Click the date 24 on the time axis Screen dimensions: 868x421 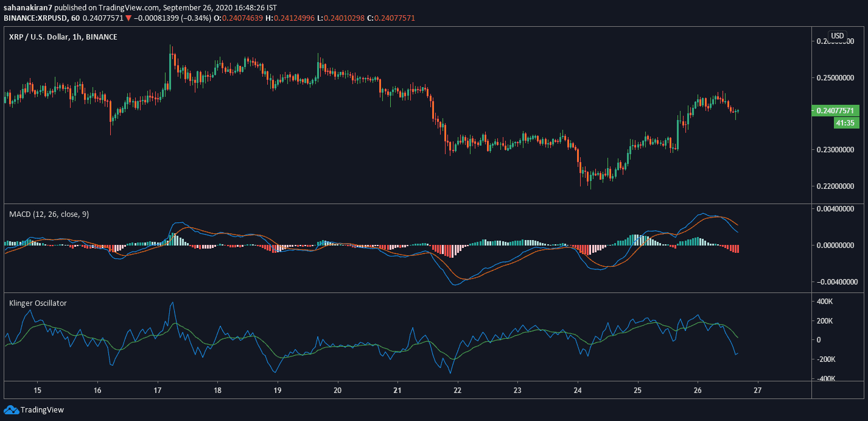pyautogui.click(x=578, y=390)
